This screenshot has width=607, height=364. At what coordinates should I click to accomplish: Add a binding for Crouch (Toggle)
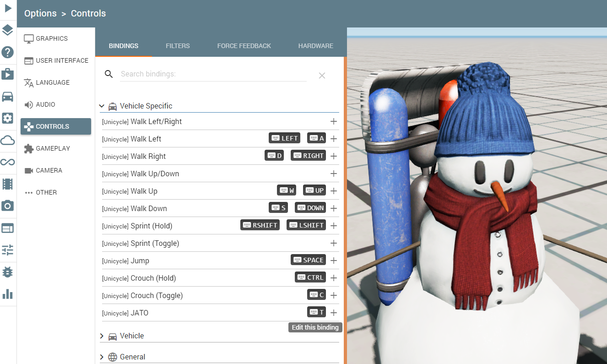click(x=334, y=295)
